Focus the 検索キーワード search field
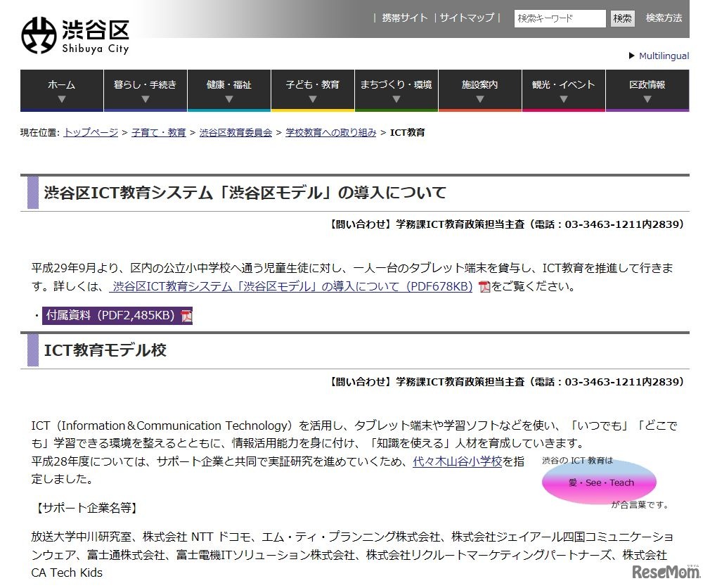The width and height of the screenshot is (710, 588). 560,18
